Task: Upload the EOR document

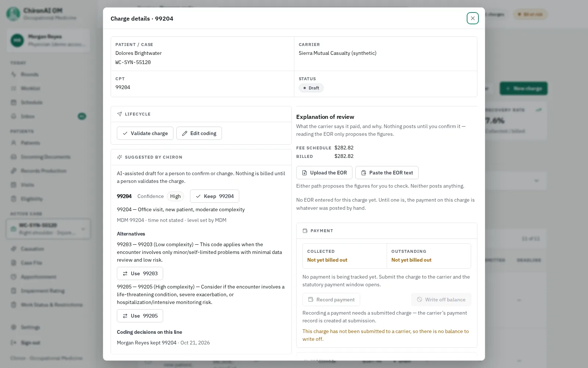Action: [324, 173]
